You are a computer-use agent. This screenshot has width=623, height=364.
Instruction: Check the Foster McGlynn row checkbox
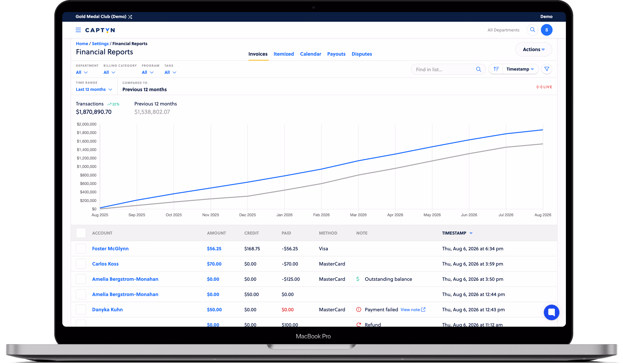pyautogui.click(x=81, y=249)
